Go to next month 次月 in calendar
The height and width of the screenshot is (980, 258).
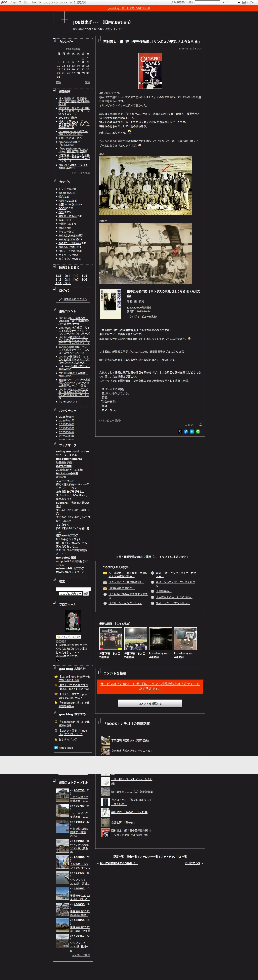tap(88, 82)
